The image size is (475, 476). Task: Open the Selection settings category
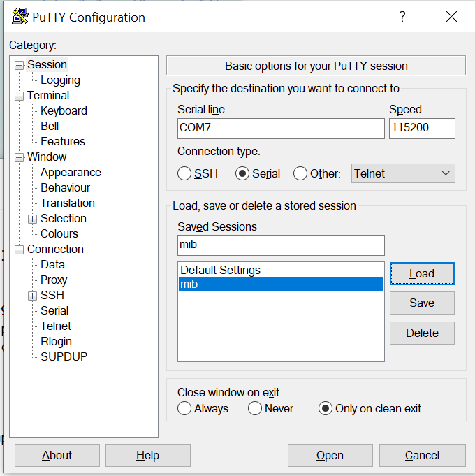click(x=64, y=219)
